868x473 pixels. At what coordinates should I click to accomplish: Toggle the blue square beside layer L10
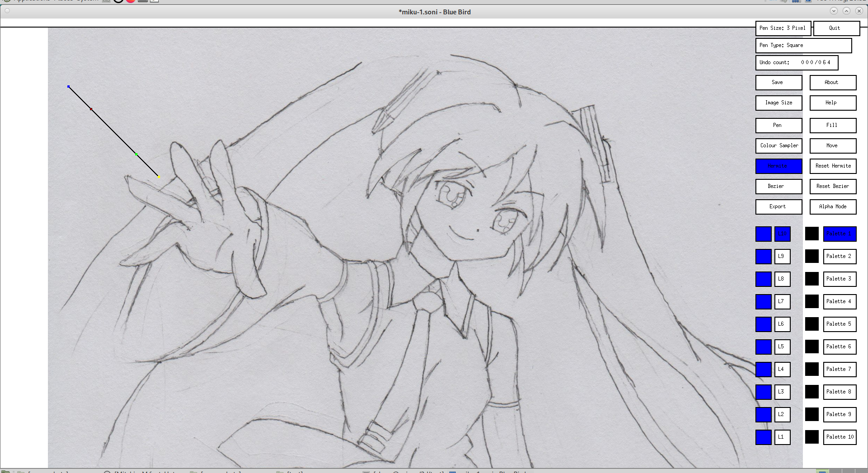click(x=764, y=234)
